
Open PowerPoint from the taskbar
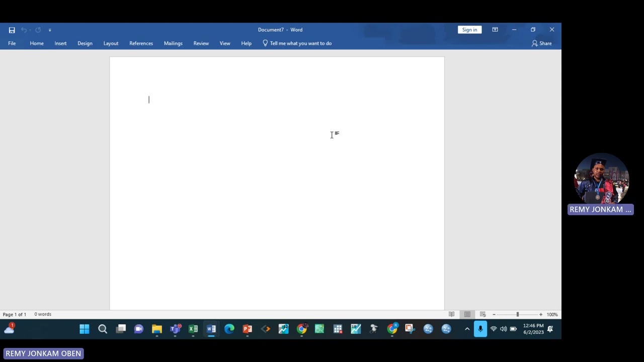248,329
